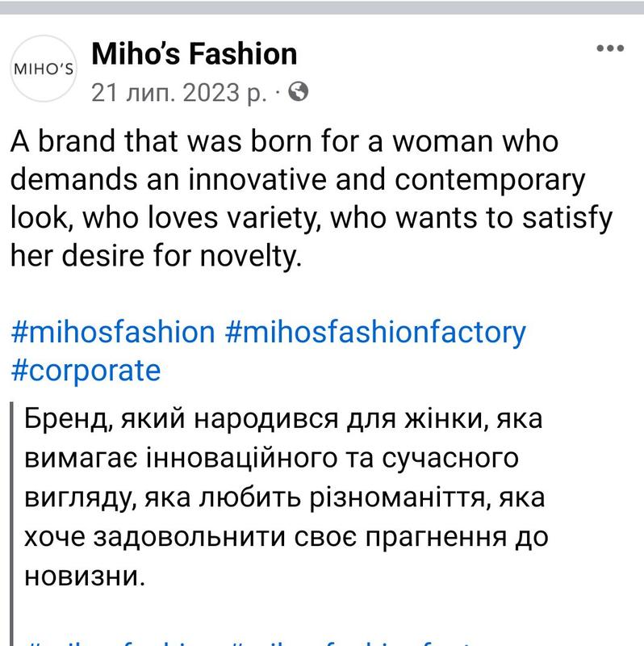
Task: Tap the line "her desire for novelty."
Action: click(x=156, y=256)
